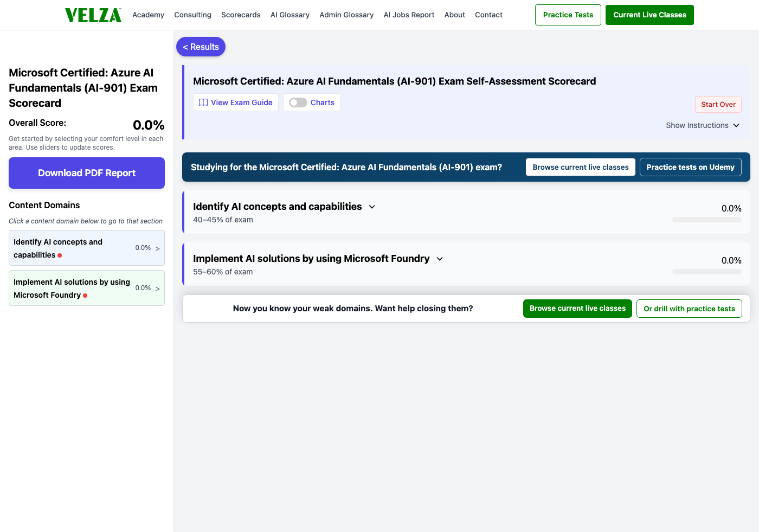The height and width of the screenshot is (532, 759).
Task: Click Browse current live classes in blue banner
Action: click(581, 167)
